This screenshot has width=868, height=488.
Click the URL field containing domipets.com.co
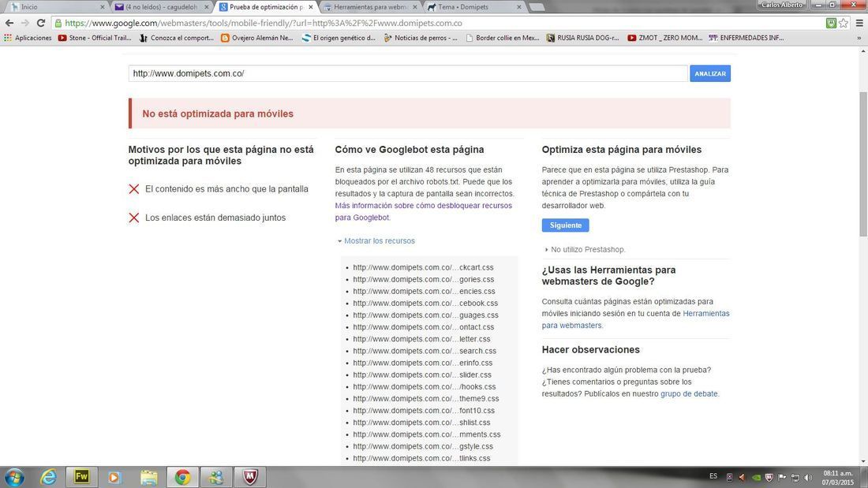pos(408,73)
